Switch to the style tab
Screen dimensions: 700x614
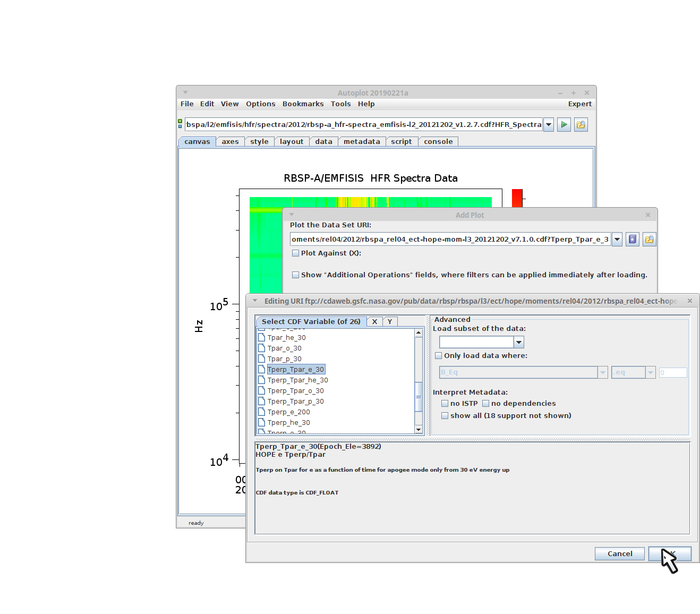pos(259,142)
